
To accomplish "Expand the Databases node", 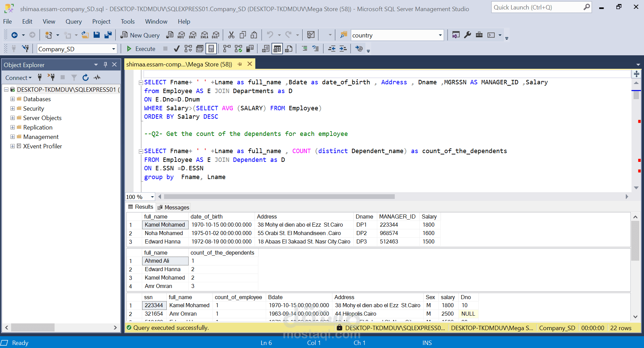I will tap(12, 99).
